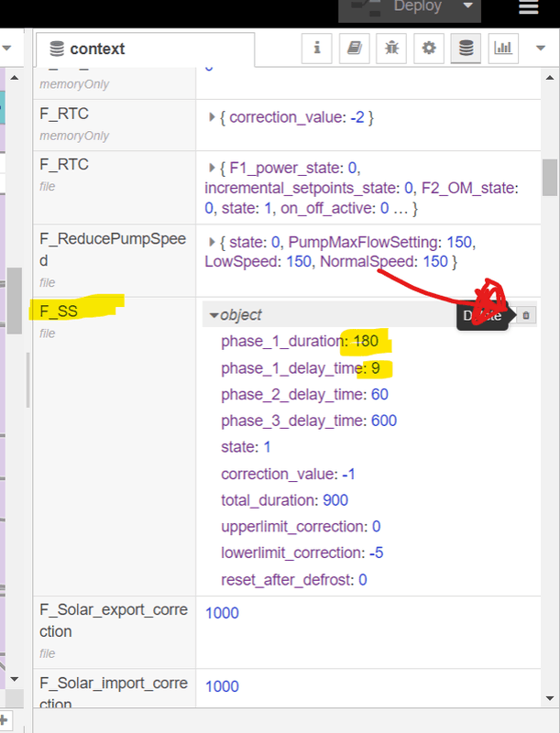
Task: Open the workspace flow tabs dropdown arrow
Action: click(6, 48)
